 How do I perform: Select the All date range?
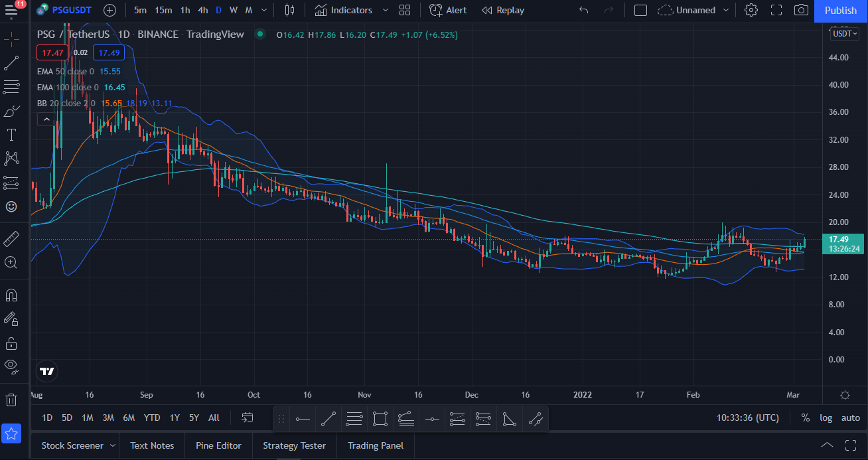pos(214,418)
